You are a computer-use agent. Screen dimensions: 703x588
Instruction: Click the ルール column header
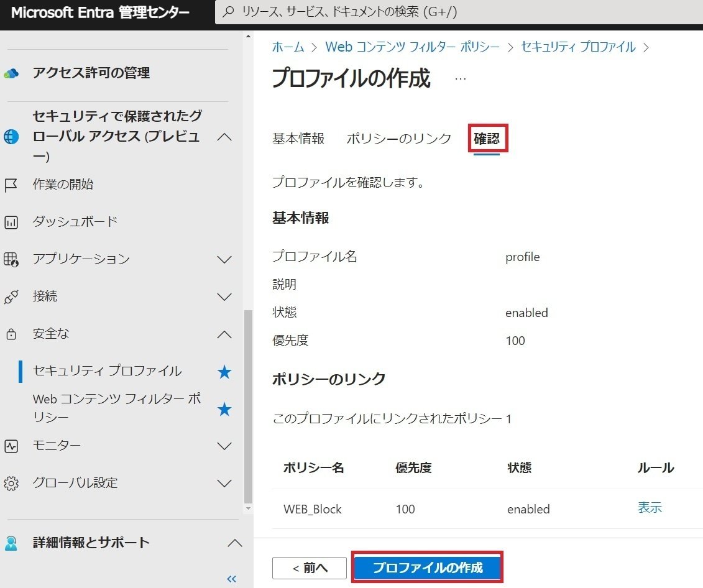[x=656, y=468]
